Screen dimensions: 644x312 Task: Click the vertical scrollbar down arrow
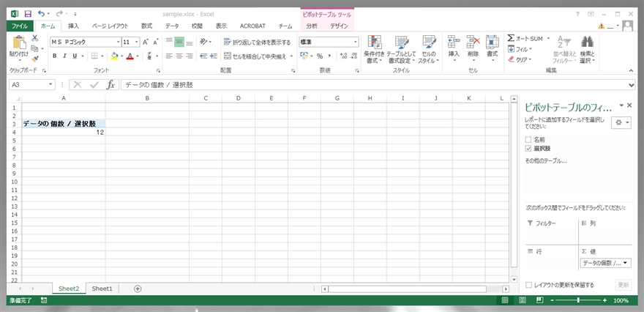(x=514, y=279)
